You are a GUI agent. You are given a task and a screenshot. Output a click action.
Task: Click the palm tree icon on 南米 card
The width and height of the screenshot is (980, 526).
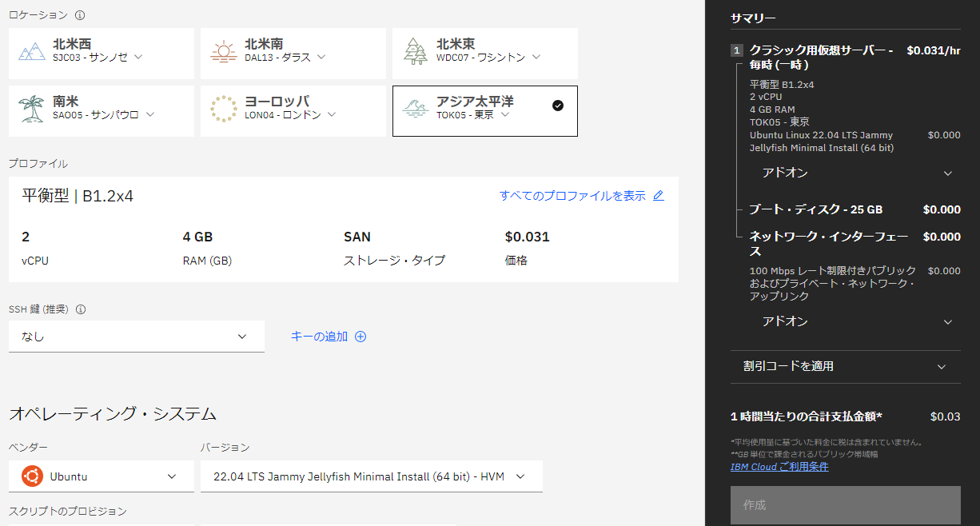point(32,109)
